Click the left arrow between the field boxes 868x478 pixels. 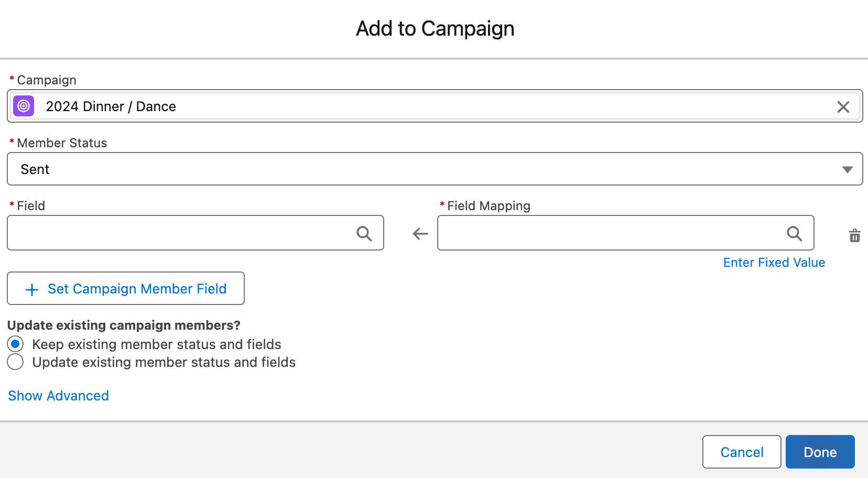pos(420,233)
